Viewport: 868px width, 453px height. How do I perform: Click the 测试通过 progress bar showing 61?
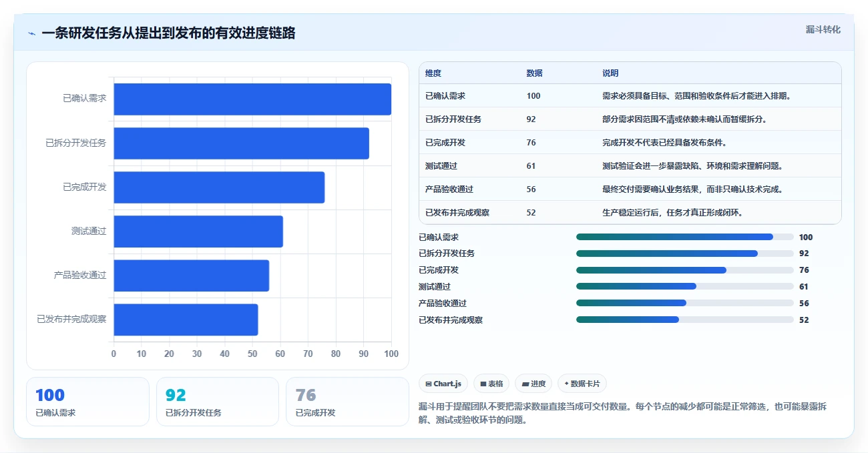pyautogui.click(x=685, y=286)
